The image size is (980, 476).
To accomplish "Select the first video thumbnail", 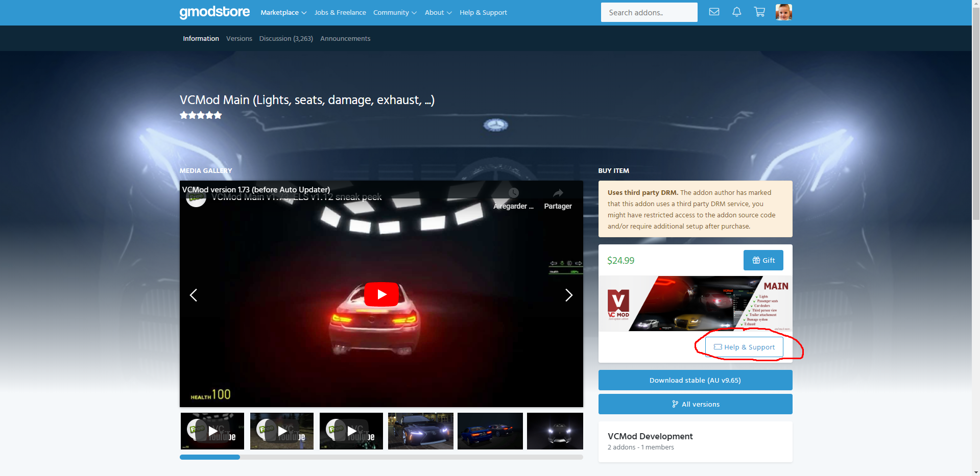I will pyautogui.click(x=212, y=431).
